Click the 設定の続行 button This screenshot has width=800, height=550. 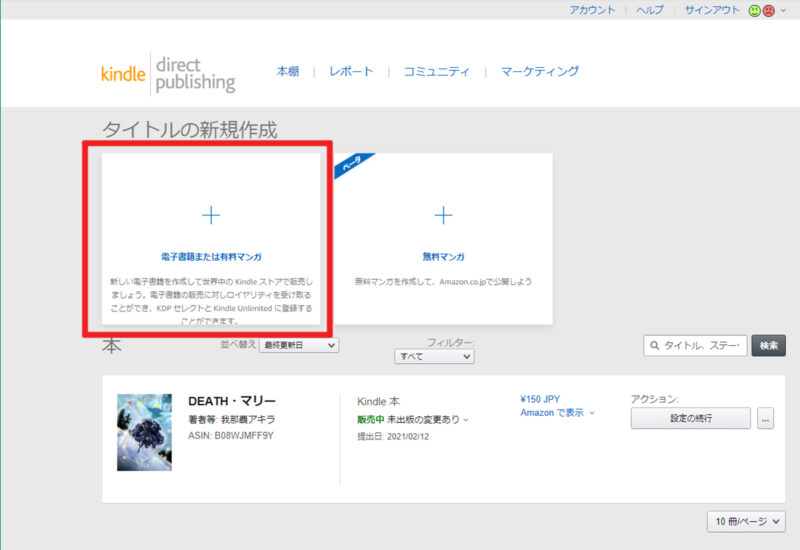pos(690,418)
